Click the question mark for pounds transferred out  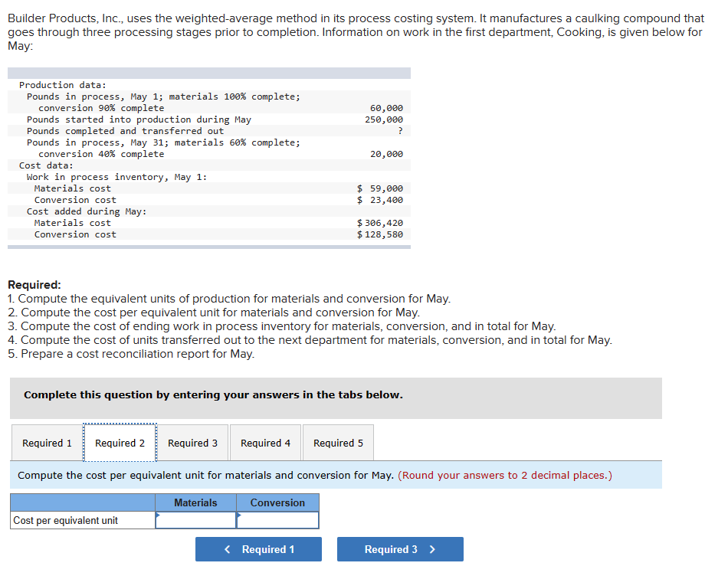pos(400,131)
